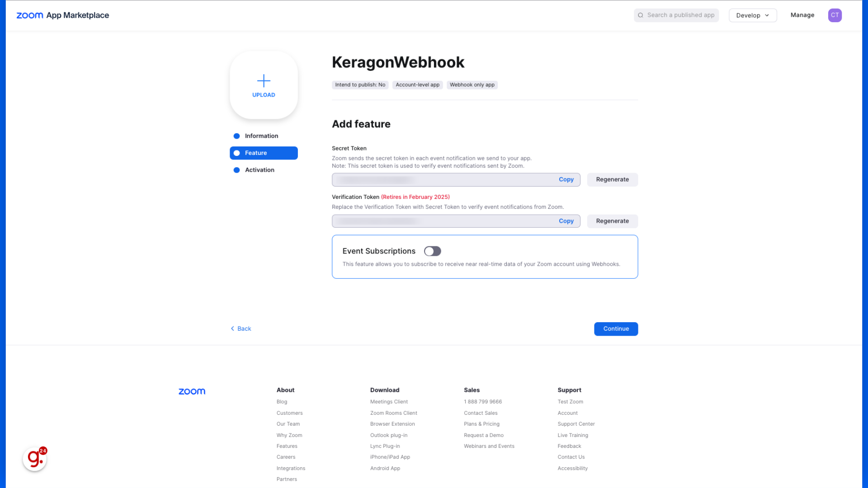Open the Integrations footer link
The image size is (868, 488).
tap(291, 468)
